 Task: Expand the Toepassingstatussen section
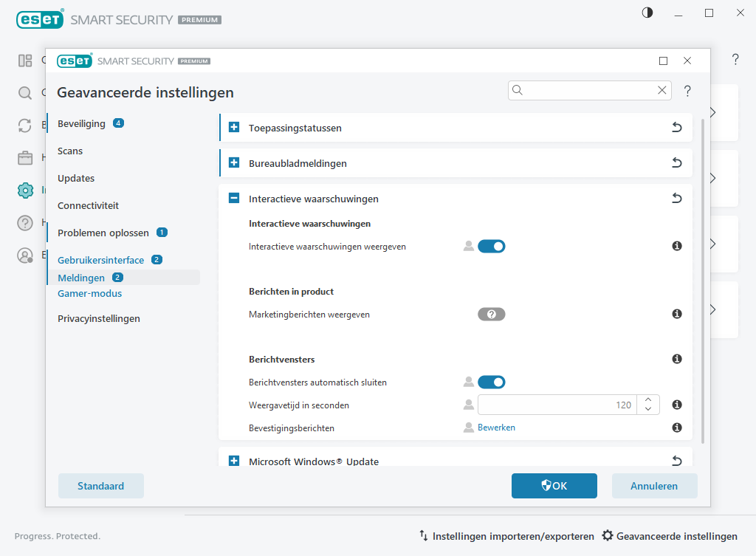coord(234,128)
